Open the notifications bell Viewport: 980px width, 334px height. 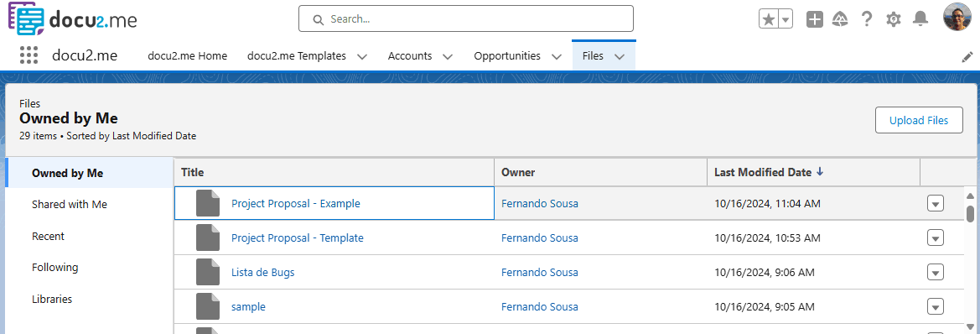tap(920, 19)
